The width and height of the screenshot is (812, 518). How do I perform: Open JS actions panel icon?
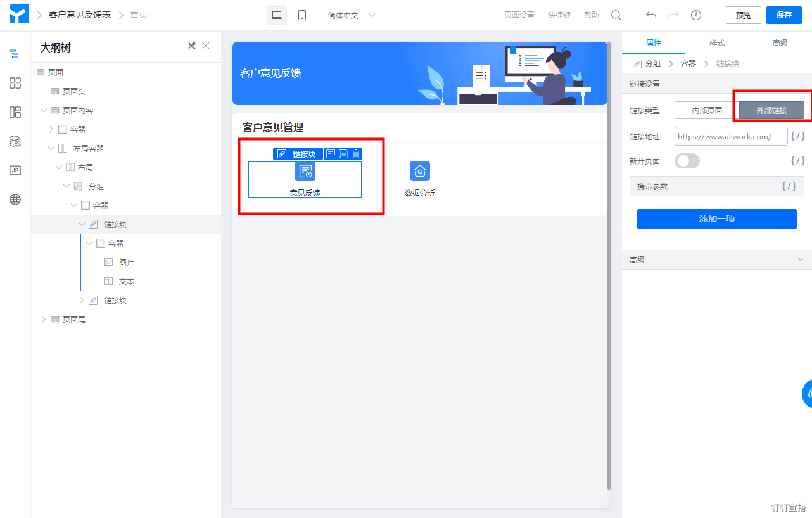[x=15, y=170]
